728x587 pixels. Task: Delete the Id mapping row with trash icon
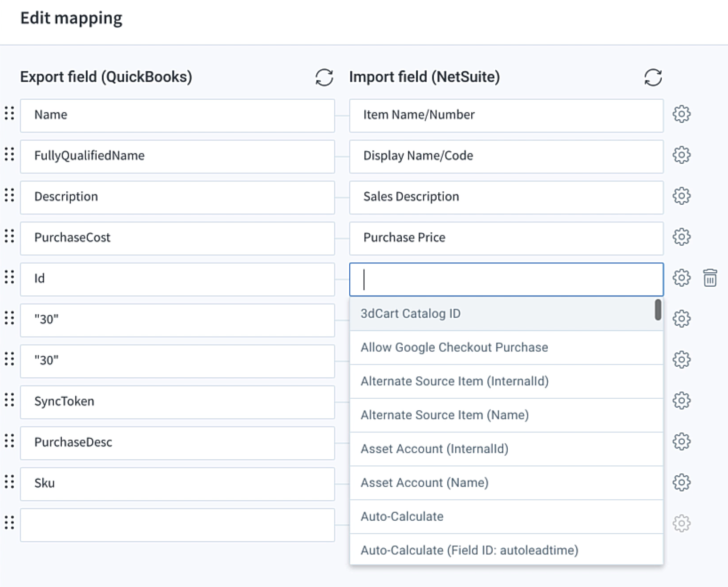pyautogui.click(x=710, y=278)
